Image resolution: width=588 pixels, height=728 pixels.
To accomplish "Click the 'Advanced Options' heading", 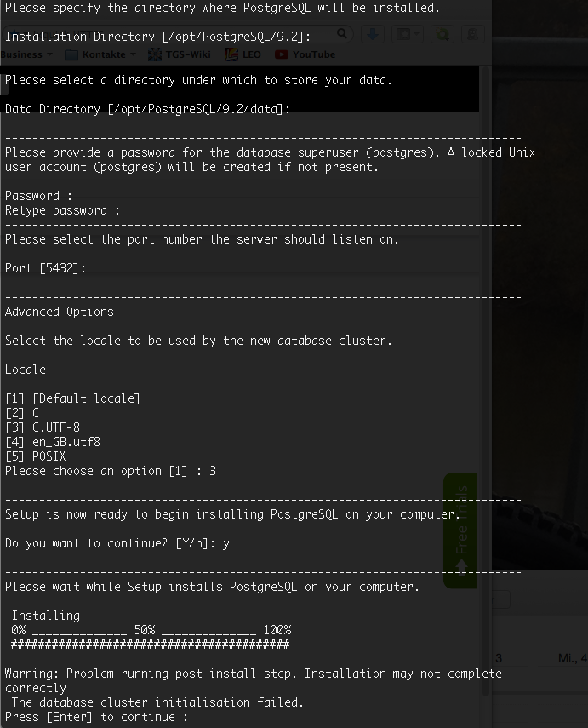I will pos(59,312).
